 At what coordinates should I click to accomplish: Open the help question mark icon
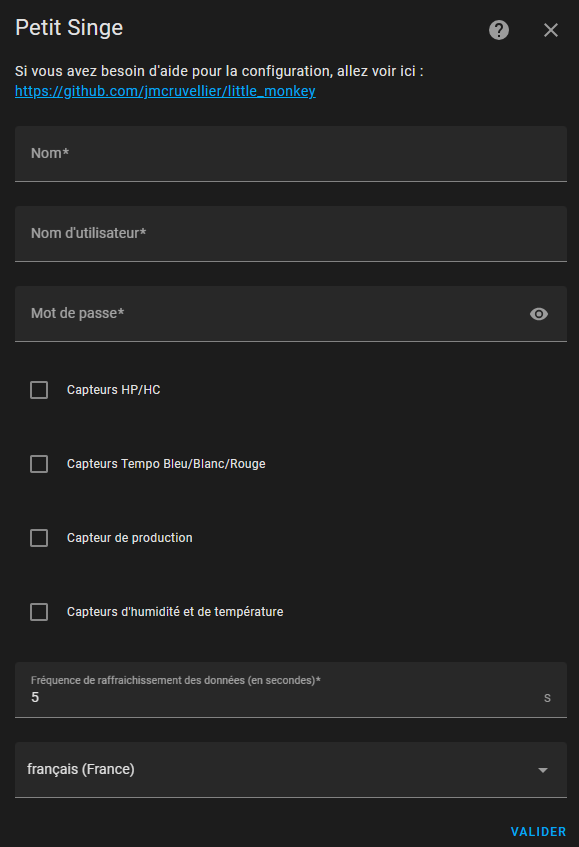[499, 30]
